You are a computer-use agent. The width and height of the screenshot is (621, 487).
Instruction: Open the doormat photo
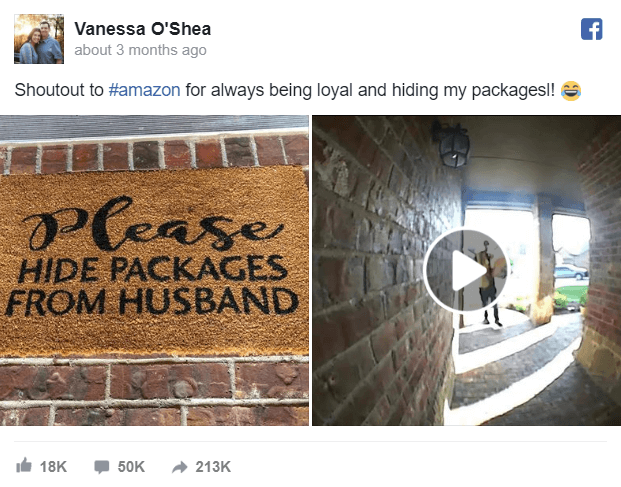tap(154, 270)
